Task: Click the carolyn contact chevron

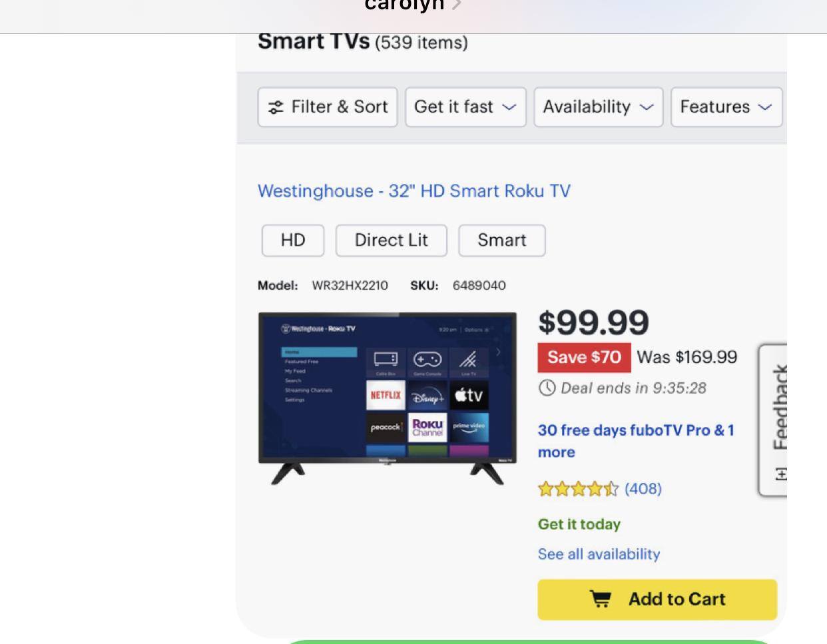Action: click(x=456, y=5)
